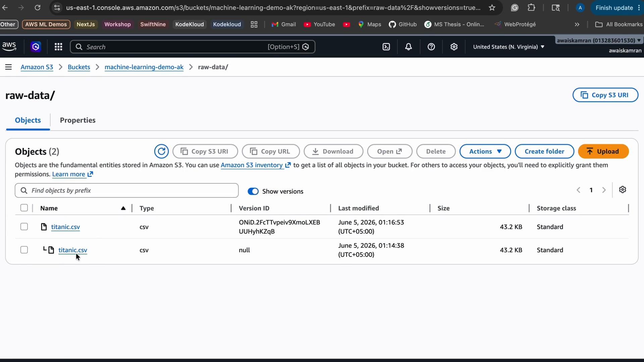644x362 pixels.
Task: Open table preferences gear icon
Action: pyautogui.click(x=623, y=190)
